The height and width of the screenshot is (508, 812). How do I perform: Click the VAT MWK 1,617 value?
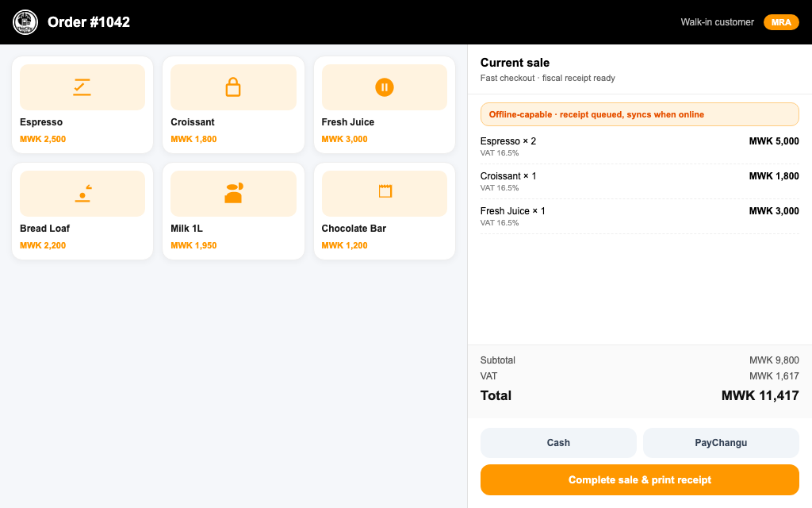click(774, 375)
